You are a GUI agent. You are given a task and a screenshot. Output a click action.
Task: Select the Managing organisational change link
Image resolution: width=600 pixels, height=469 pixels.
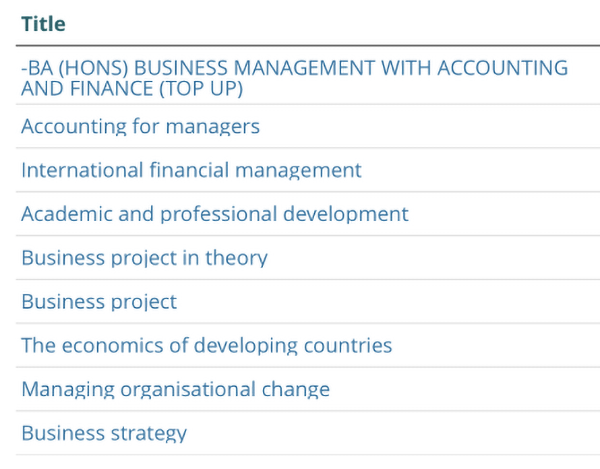pyautogui.click(x=175, y=390)
